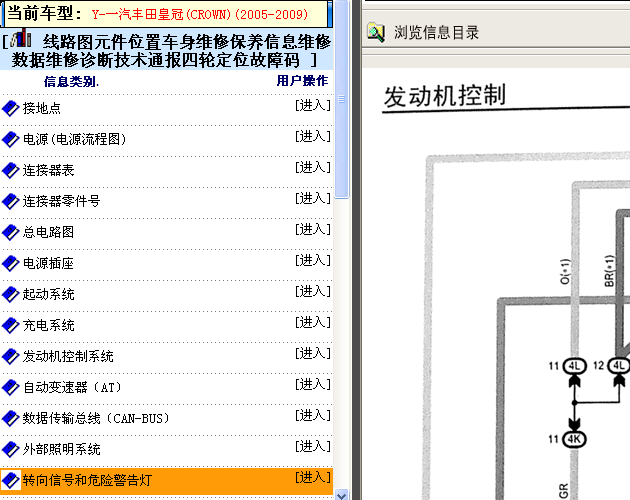
Task: Select the 起动系统 category text
Action: tap(48, 294)
